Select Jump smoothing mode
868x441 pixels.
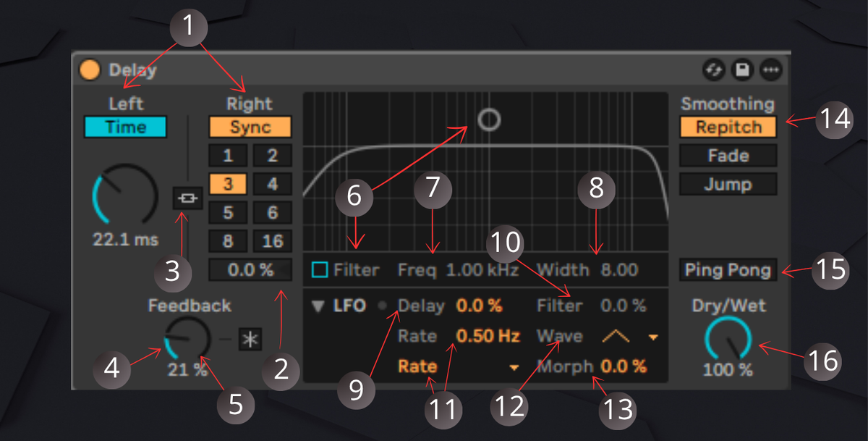tap(728, 184)
